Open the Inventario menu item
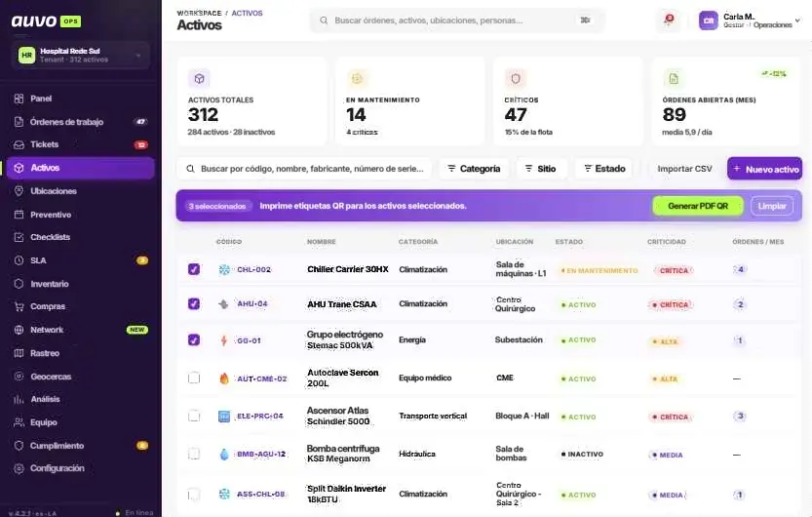Image resolution: width=812 pixels, height=517 pixels. 81,284
